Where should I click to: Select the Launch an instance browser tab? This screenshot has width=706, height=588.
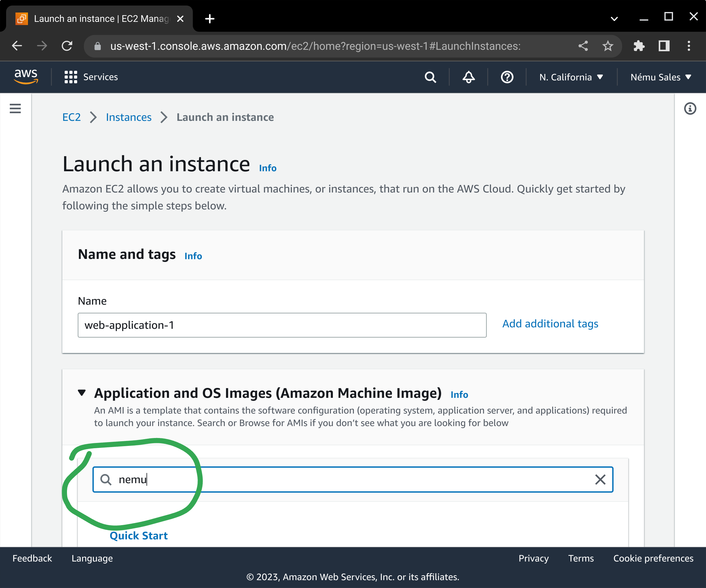pyautogui.click(x=99, y=19)
